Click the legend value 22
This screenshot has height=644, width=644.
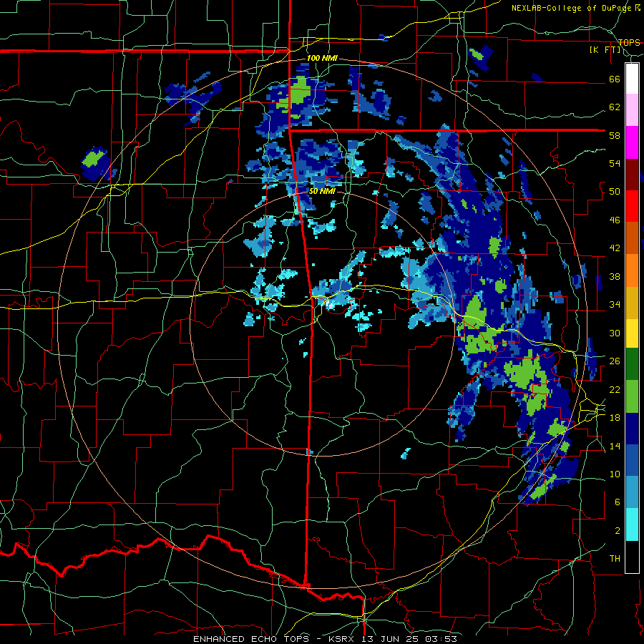pyautogui.click(x=615, y=389)
